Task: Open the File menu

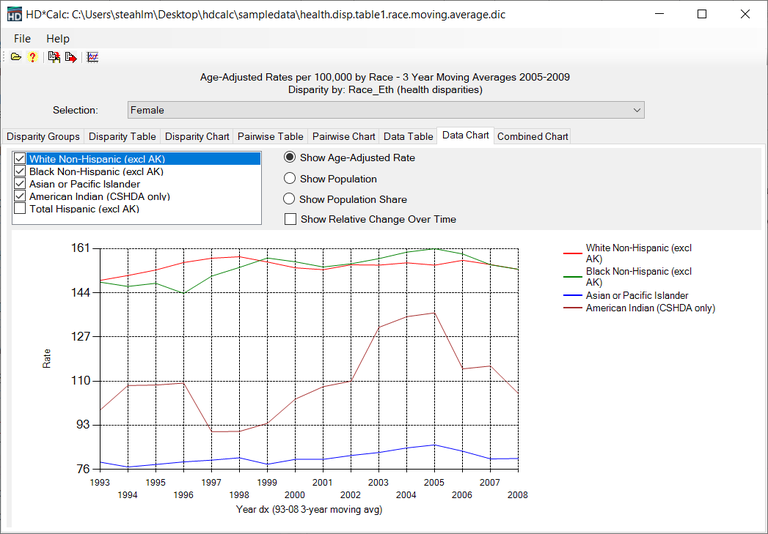Action: coord(22,38)
